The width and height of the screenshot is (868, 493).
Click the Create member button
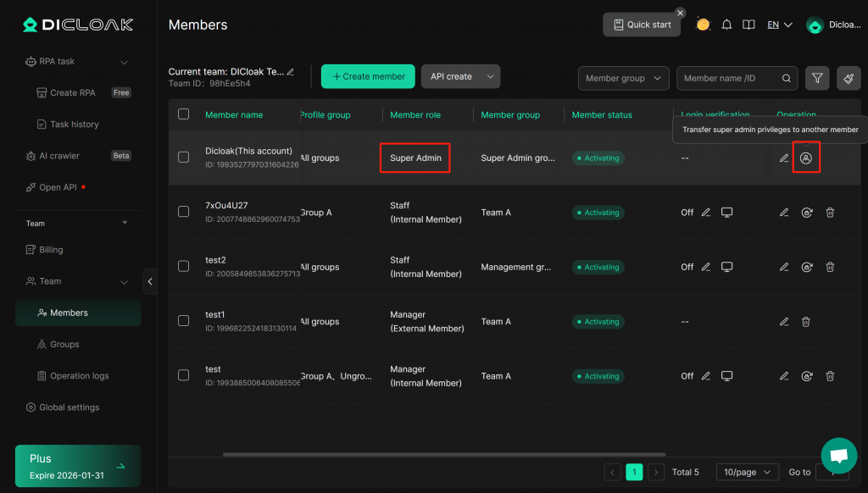click(x=368, y=76)
